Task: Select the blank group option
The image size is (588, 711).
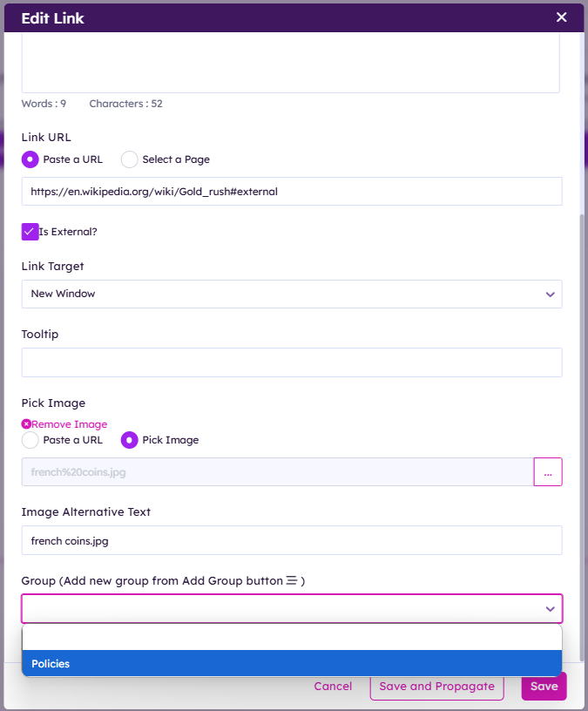Action: [291, 638]
